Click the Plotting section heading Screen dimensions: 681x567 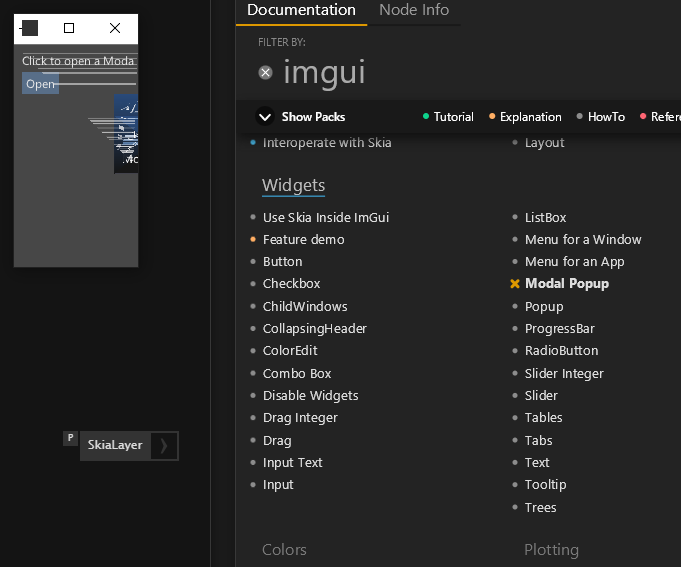coord(551,550)
